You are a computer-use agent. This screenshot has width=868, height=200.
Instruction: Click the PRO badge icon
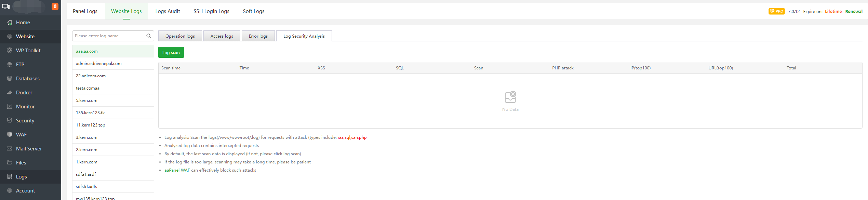coord(777,11)
